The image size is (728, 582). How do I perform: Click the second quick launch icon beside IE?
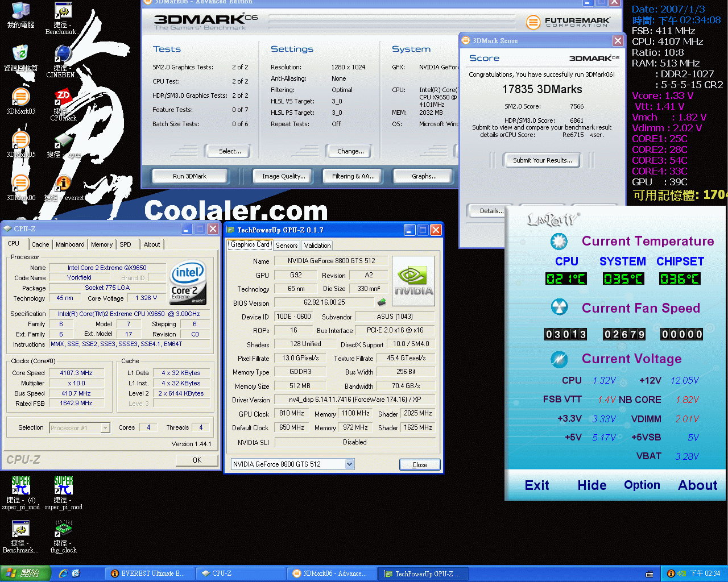tap(76, 573)
